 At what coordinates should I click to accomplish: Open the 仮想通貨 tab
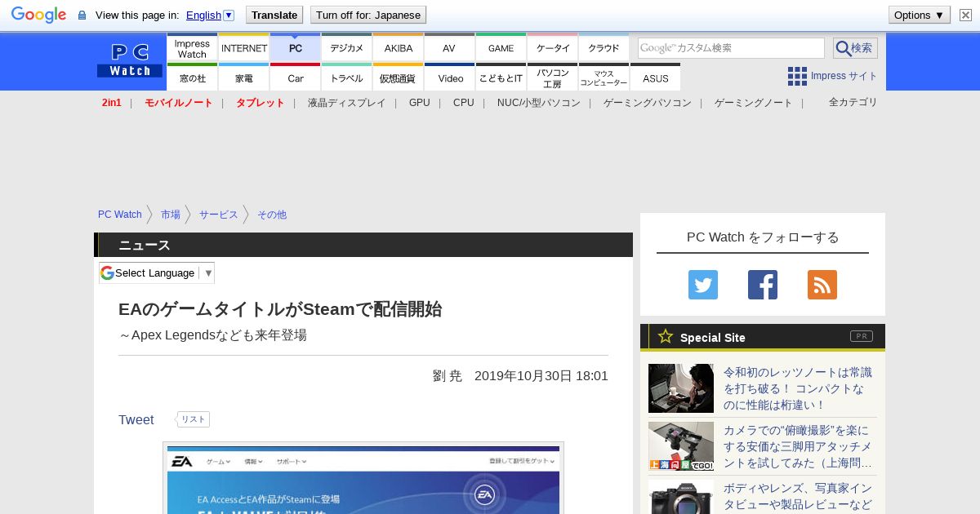tap(399, 78)
